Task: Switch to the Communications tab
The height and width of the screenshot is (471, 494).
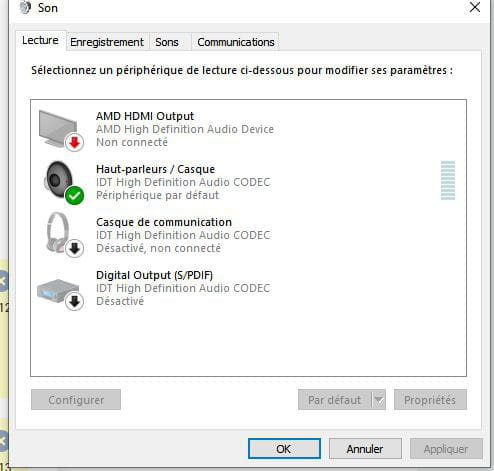Action: [x=236, y=42]
